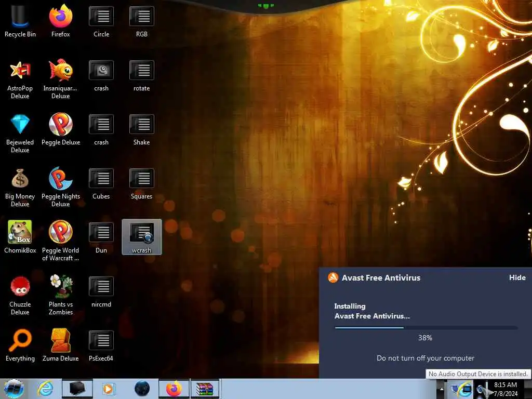Show hidden system tray icons
The height and width of the screenshot is (399, 532).
coord(442,389)
